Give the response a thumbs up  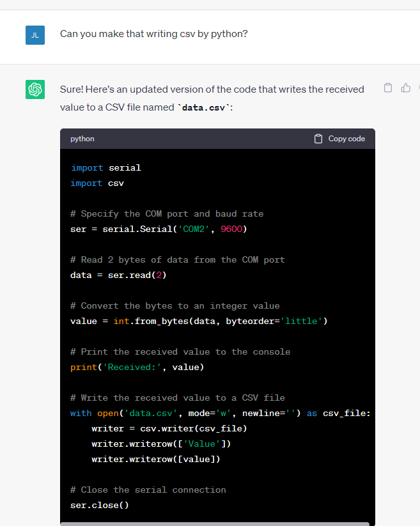point(405,88)
